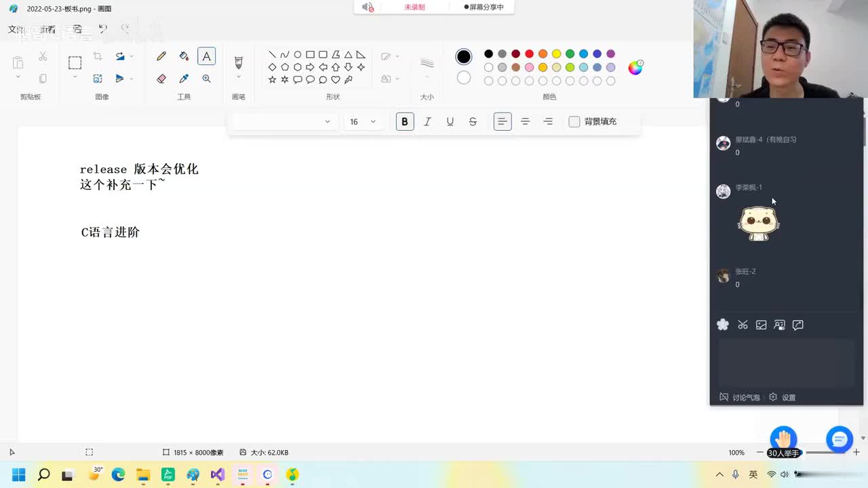Click the image icon in chat panel
The height and width of the screenshot is (488, 868).
pos(761,325)
